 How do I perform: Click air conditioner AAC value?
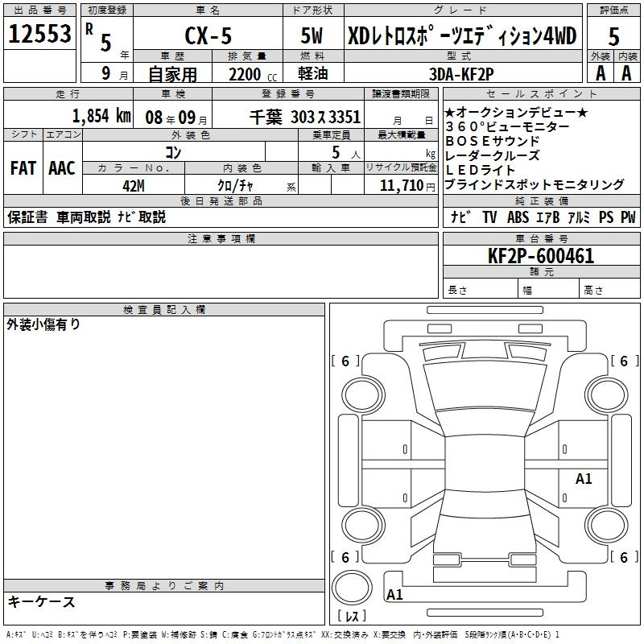pos(62,167)
